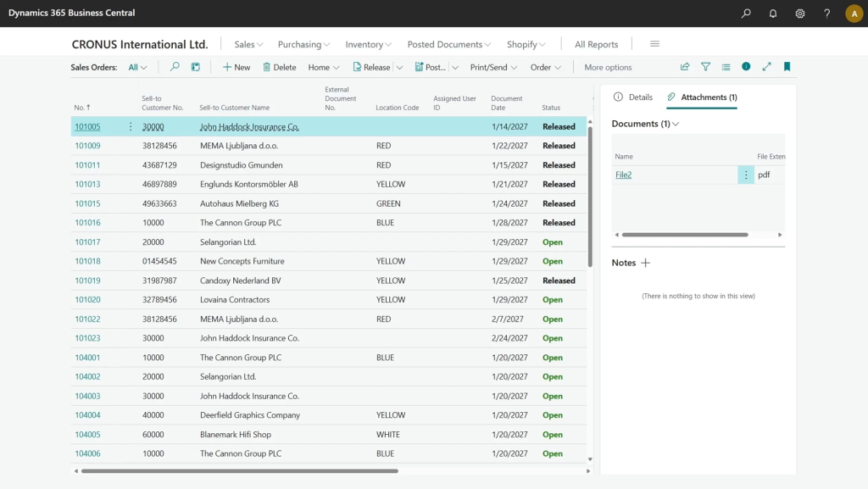Open the Purchasing navigation menu
Screen dimensions: 868x489
[x=304, y=44]
